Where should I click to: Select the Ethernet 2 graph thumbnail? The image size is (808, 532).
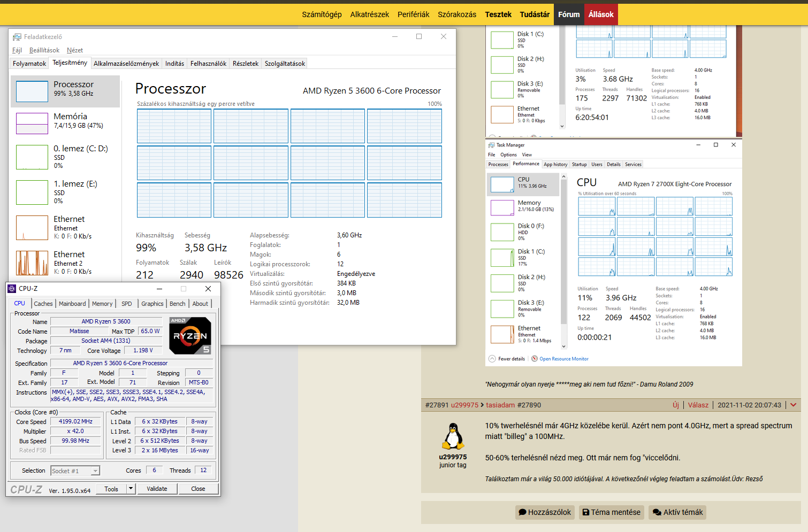pos(32,263)
